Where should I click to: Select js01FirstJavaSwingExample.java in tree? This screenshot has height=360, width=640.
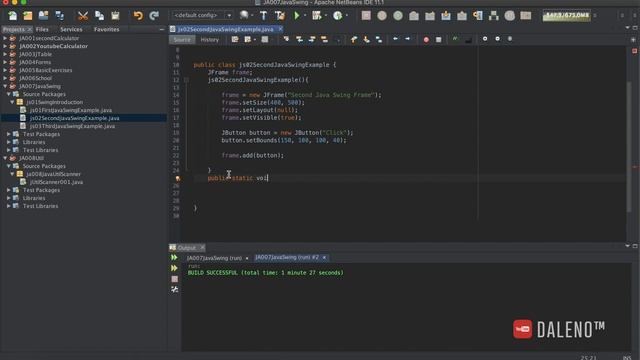pos(71,110)
